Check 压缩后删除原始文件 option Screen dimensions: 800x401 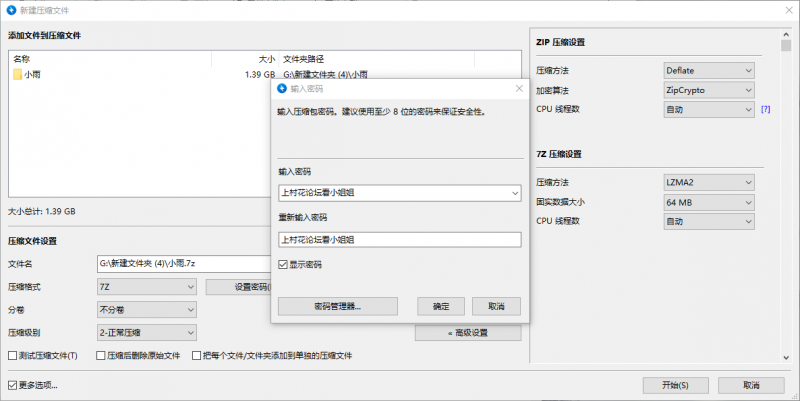pyautogui.click(x=101, y=355)
